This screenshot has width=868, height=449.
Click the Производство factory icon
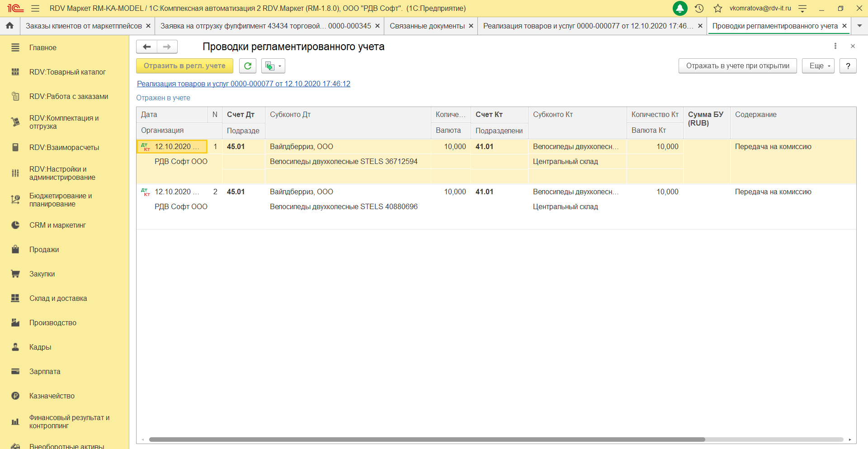click(x=15, y=323)
